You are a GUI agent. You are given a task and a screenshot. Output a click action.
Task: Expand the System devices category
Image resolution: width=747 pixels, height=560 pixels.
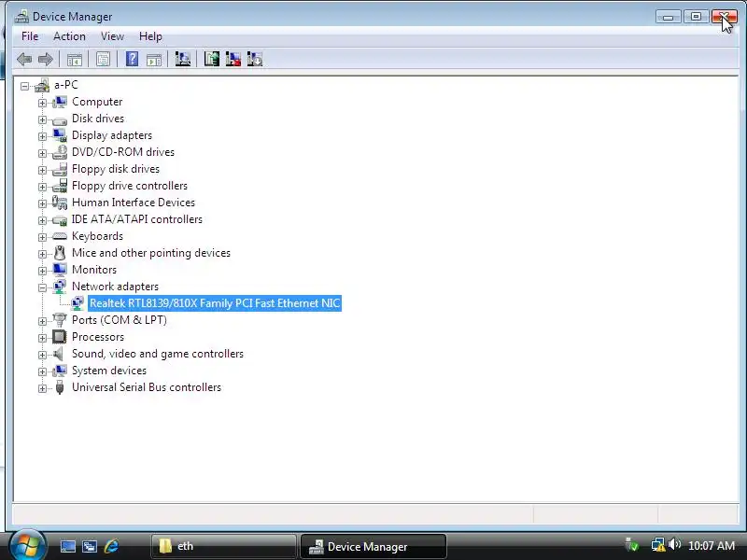[42, 371]
